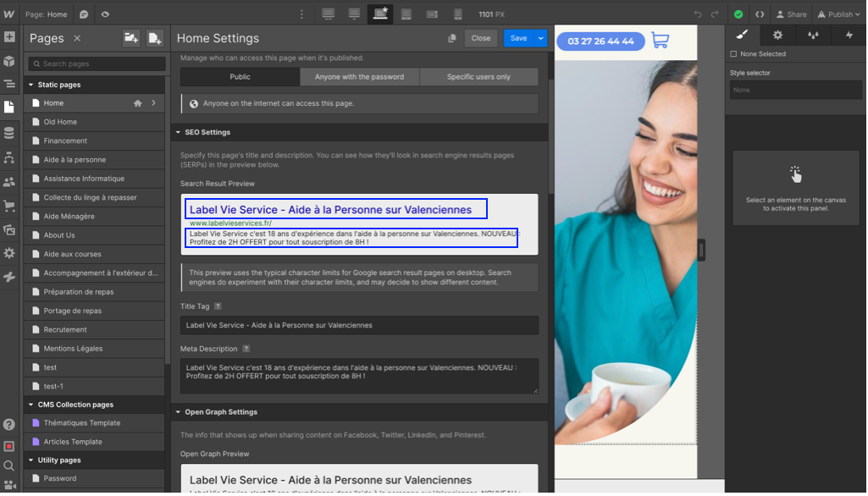
Task: Open the site Settings gear in left sidebar
Action: coord(8,253)
